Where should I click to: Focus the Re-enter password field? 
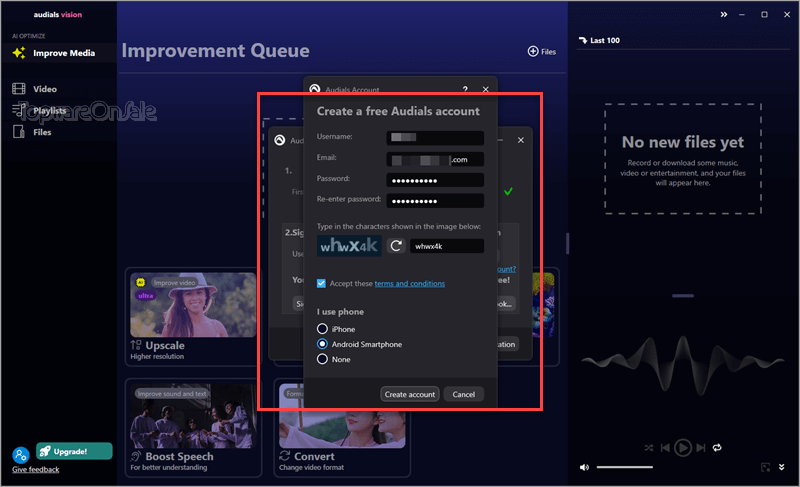[435, 200]
